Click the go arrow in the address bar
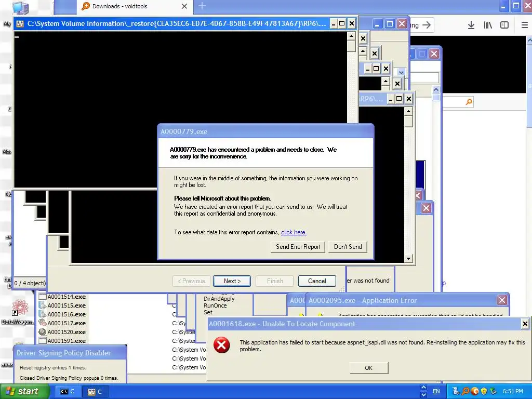Screen dimensions: 532x399 [427, 25]
